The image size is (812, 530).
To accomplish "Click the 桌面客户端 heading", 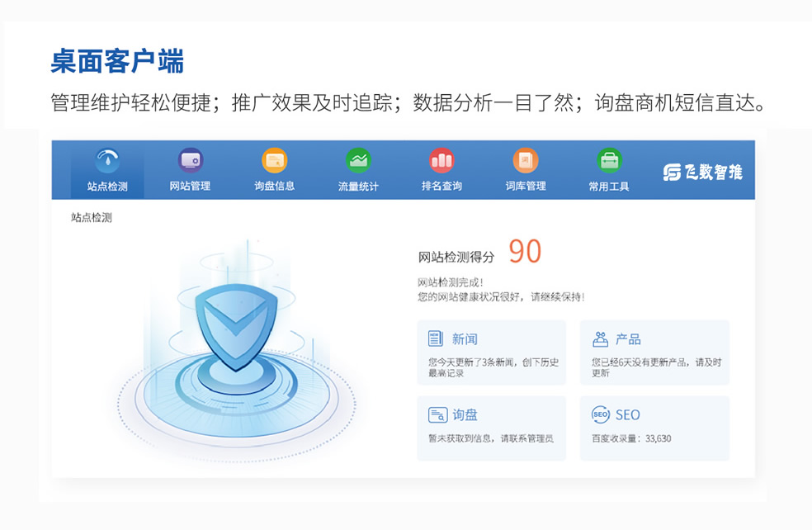I will (117, 61).
